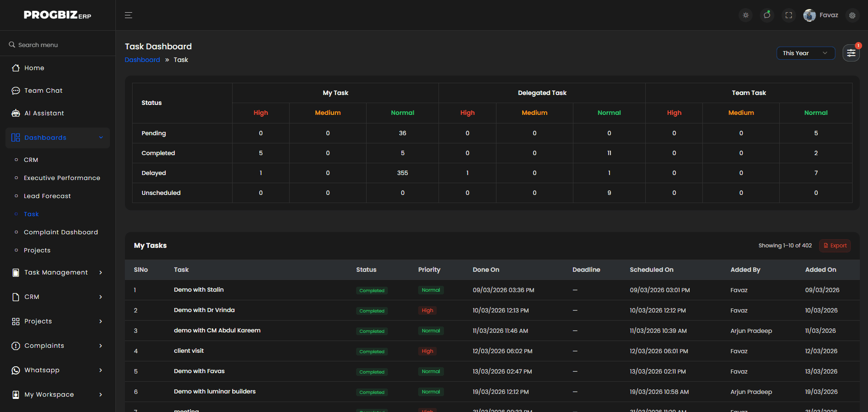Open task Demo with Favas

coord(199,371)
